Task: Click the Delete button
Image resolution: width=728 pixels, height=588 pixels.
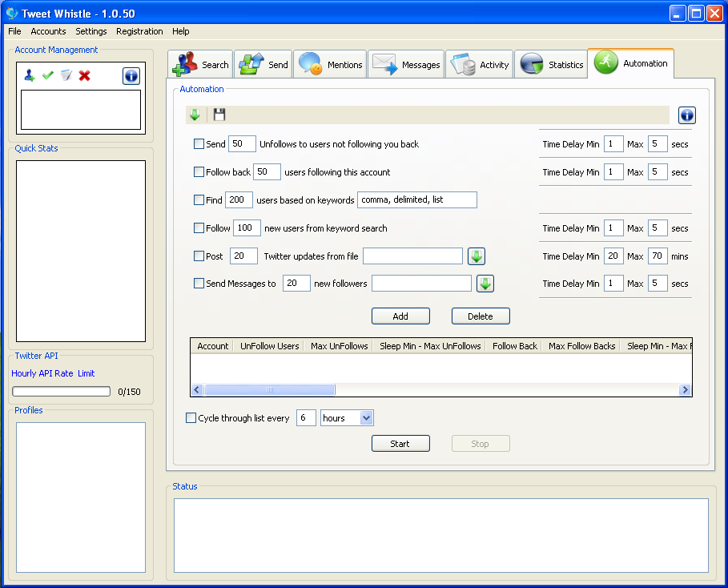Action: (481, 316)
